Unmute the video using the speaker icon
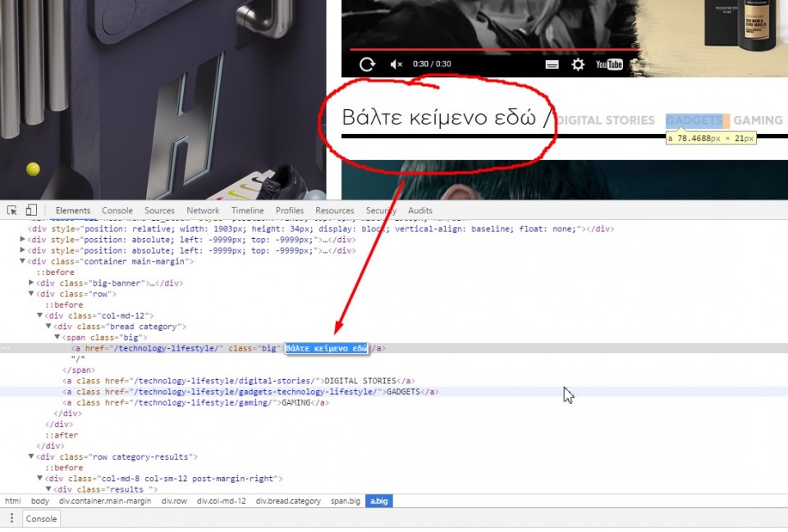The image size is (788, 532). pos(396,64)
